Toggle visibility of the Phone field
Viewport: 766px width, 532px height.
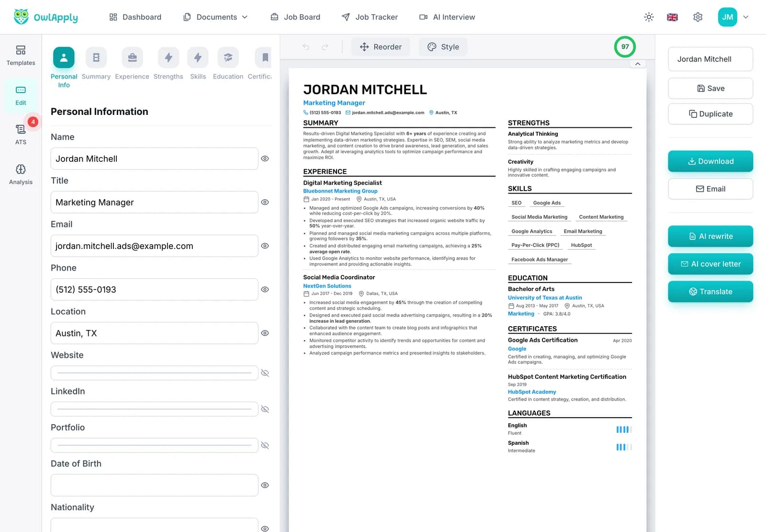(x=265, y=289)
